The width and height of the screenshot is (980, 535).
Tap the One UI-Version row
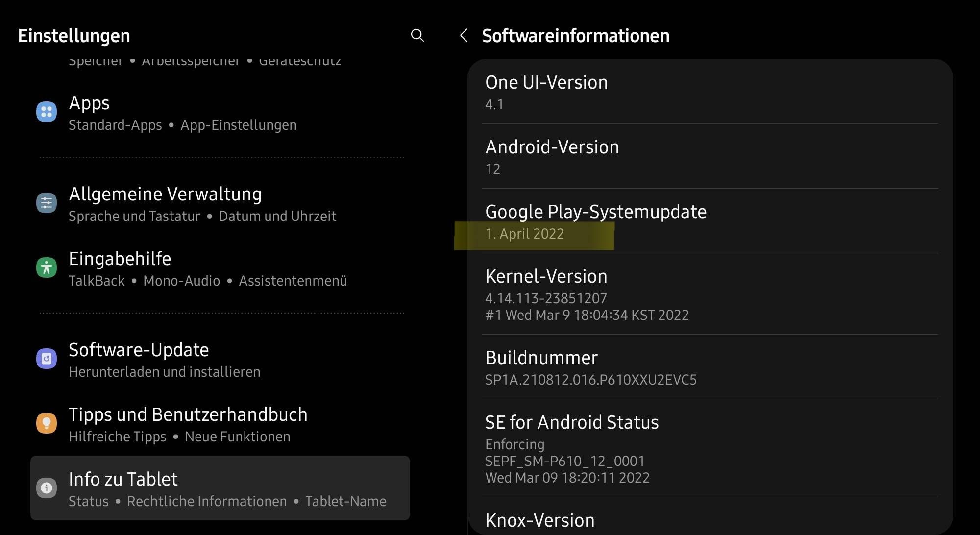[x=710, y=92]
